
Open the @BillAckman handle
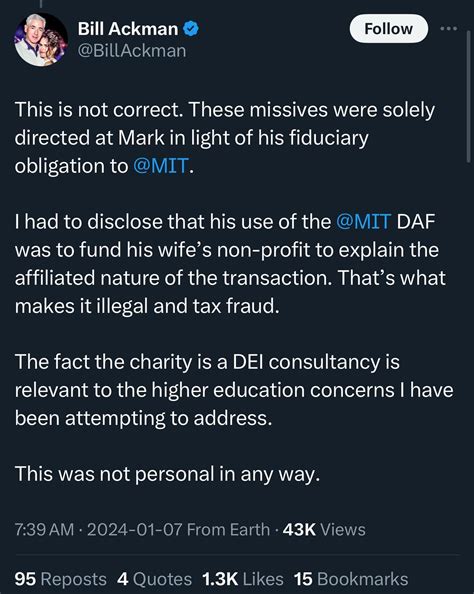point(132,51)
